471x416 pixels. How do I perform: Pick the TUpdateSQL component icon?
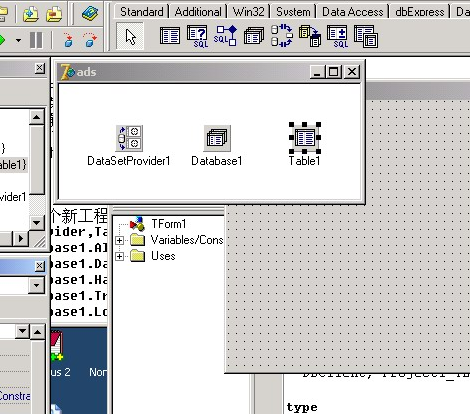tap(338, 36)
